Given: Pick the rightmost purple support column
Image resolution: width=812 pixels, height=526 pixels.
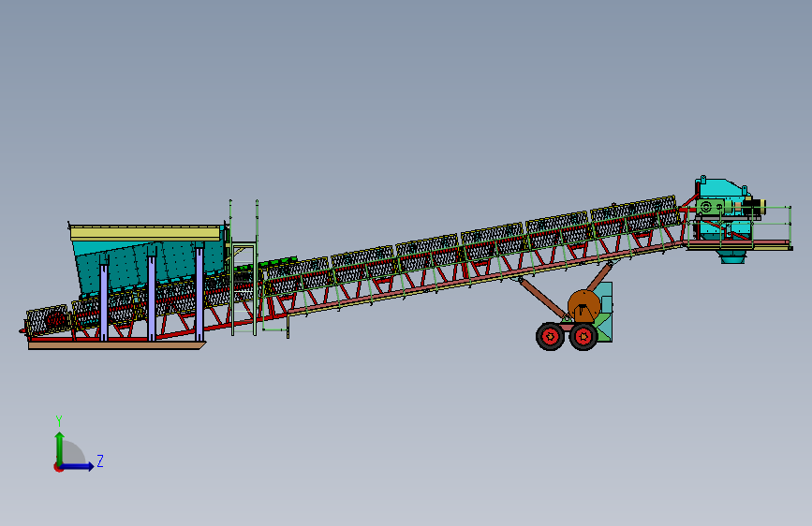Looking at the screenshot, I should coord(199,293).
